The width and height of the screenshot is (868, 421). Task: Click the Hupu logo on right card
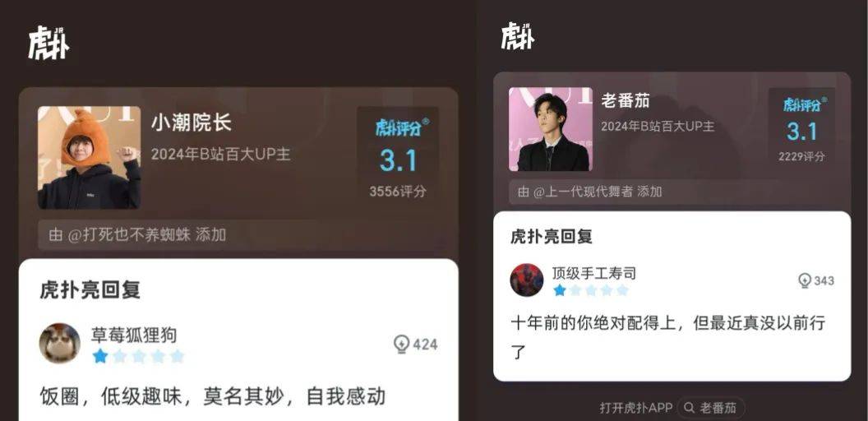(x=518, y=36)
